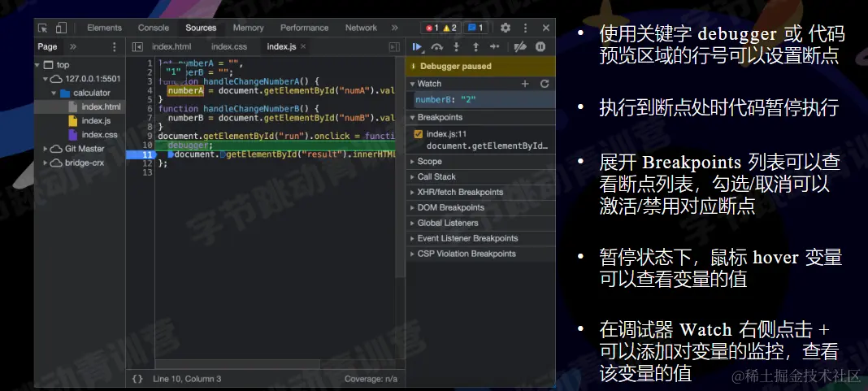Open the Performance panel tab
The image size is (868, 391).
point(305,28)
